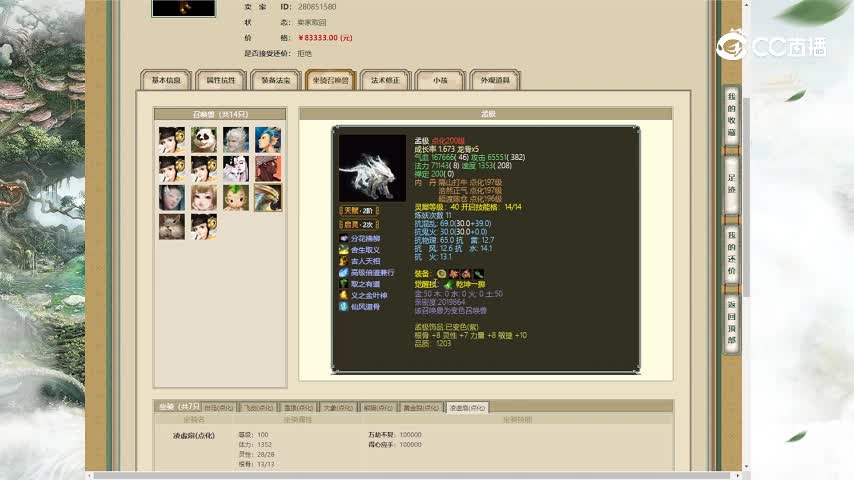Viewport: 854px width, 480px height.
Task: Click the round yellow-green equipment icon
Action: click(441, 274)
